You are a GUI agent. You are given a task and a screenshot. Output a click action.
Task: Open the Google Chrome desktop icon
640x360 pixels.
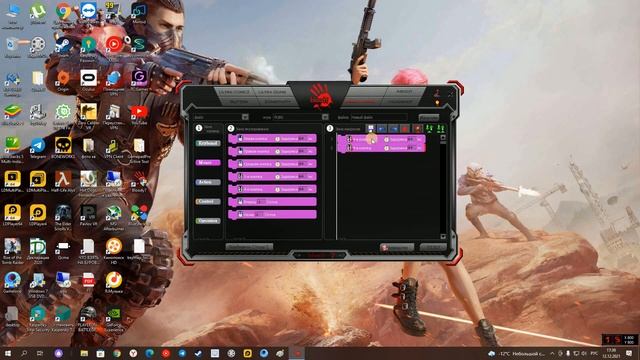coord(63,14)
